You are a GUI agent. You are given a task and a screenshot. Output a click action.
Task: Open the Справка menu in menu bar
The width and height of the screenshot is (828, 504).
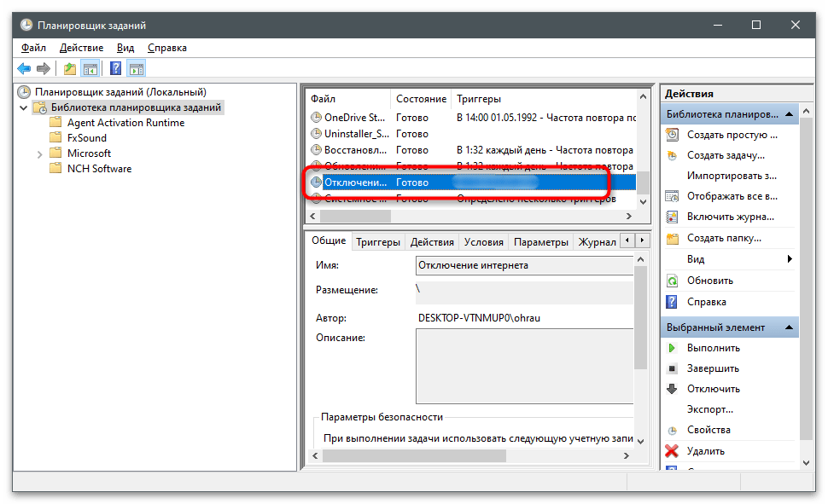tap(166, 48)
